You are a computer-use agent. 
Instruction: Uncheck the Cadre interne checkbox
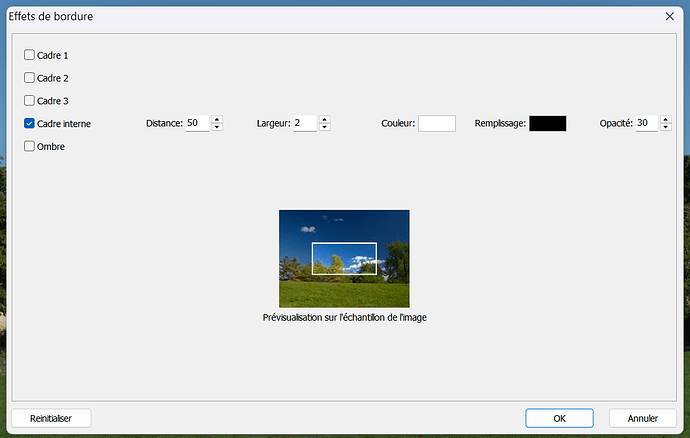click(29, 124)
